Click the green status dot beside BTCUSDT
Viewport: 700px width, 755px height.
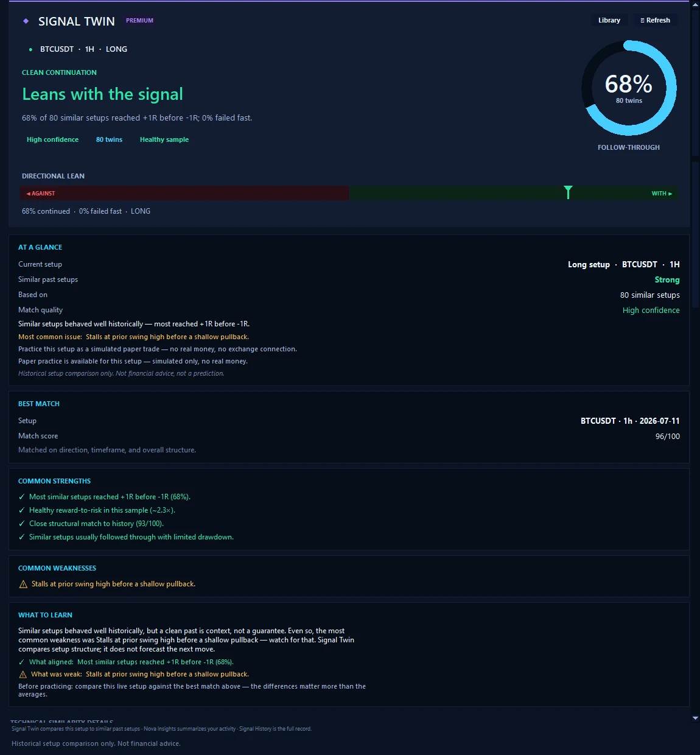[30, 49]
